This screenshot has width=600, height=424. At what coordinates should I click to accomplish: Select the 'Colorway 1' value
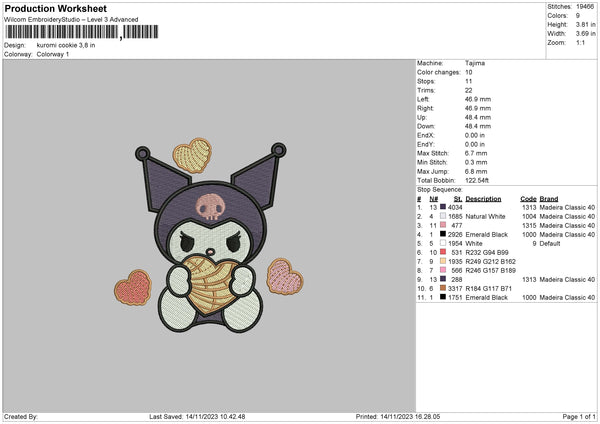coord(53,54)
